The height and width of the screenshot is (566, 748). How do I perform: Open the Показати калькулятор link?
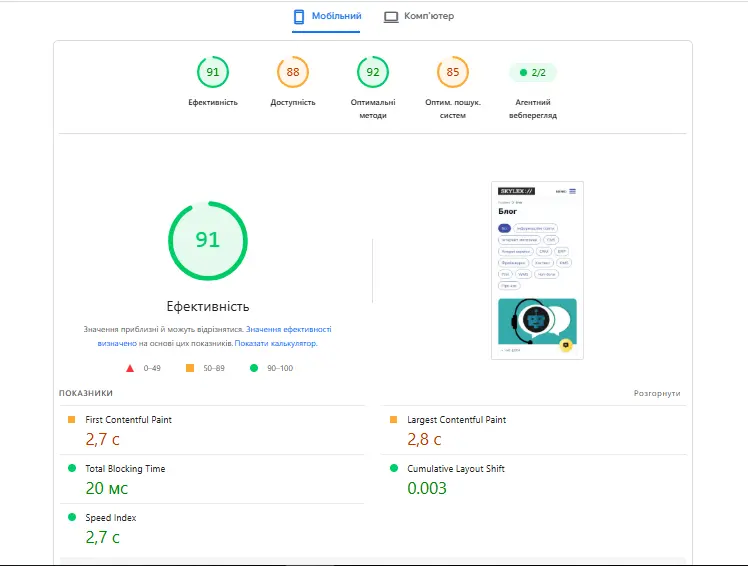pos(276,343)
